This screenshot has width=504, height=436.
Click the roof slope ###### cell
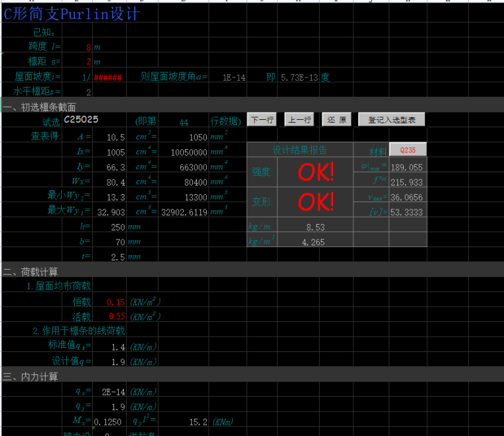click(x=108, y=78)
